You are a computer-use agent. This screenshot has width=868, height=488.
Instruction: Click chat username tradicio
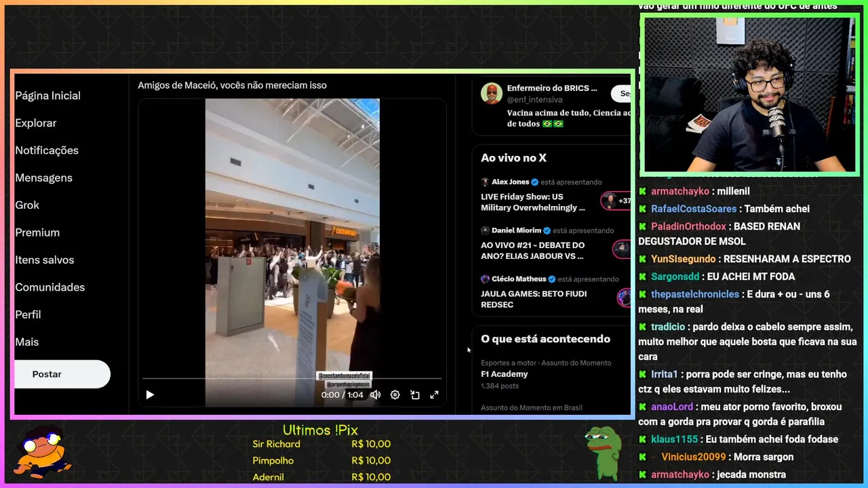coord(668,327)
